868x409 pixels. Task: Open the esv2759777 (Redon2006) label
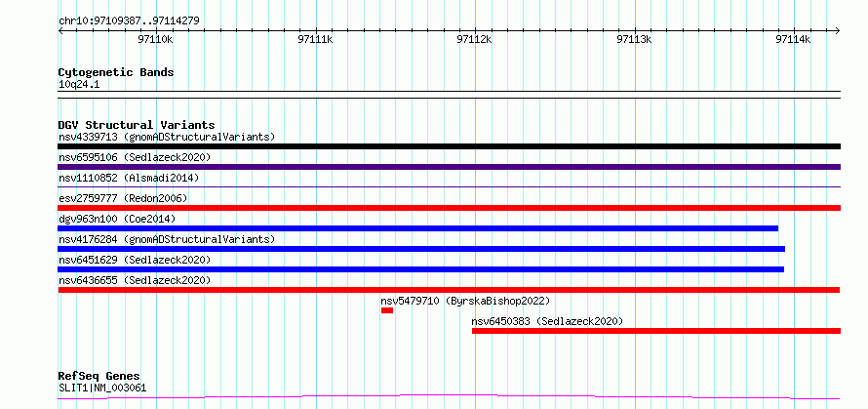[x=123, y=198]
